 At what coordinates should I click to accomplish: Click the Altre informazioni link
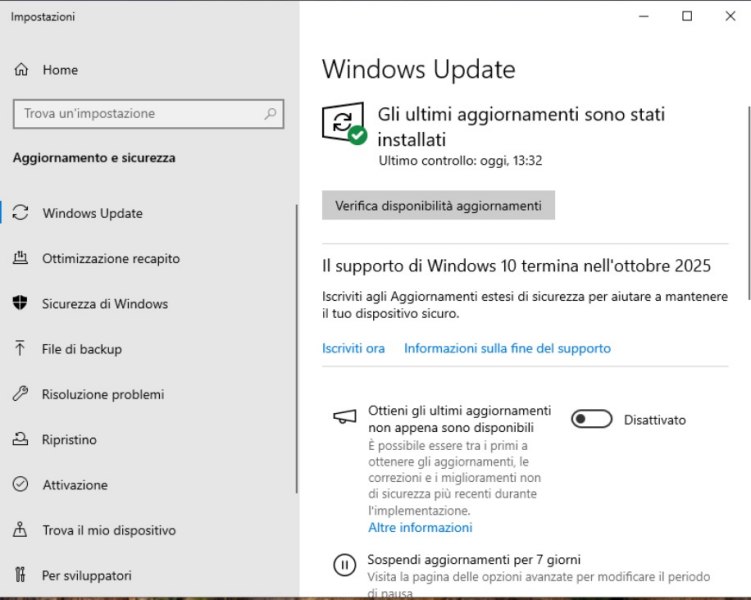[420, 527]
